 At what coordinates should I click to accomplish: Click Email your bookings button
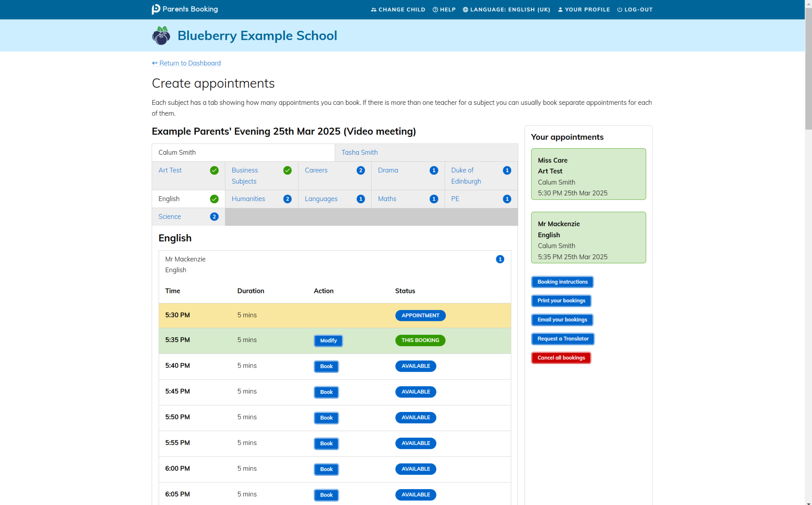(562, 320)
